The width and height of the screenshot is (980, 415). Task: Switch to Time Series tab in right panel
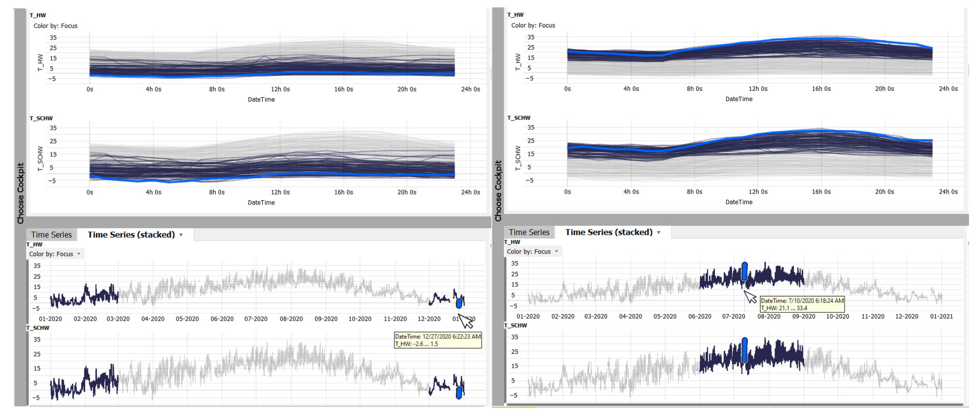tap(529, 233)
